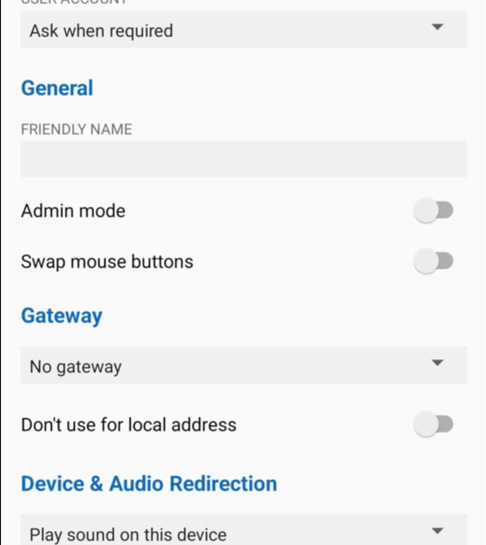The height and width of the screenshot is (545, 486).
Task: Click the FRIENDLY NAME label
Action: (76, 129)
